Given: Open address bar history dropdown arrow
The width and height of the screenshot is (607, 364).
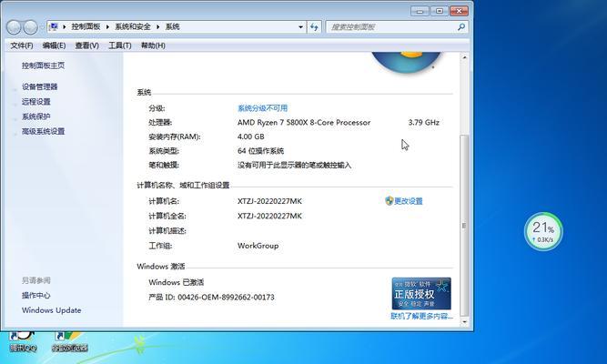Looking at the screenshot, I should click(300, 26).
